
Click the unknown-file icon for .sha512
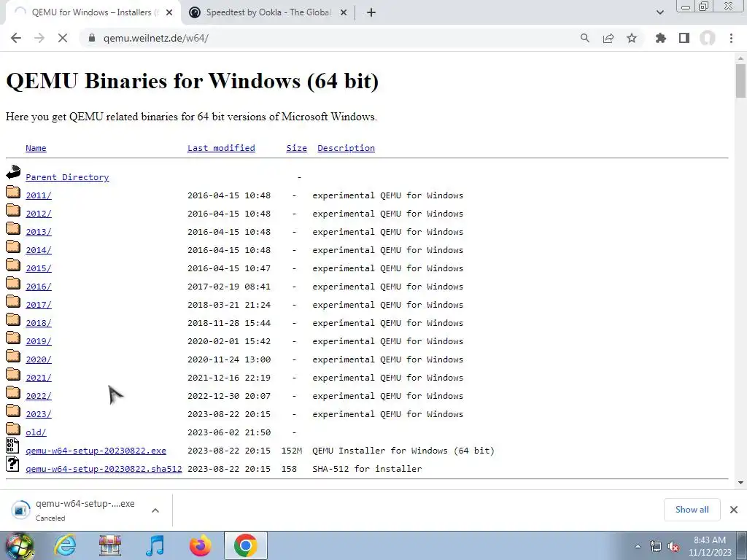12,464
